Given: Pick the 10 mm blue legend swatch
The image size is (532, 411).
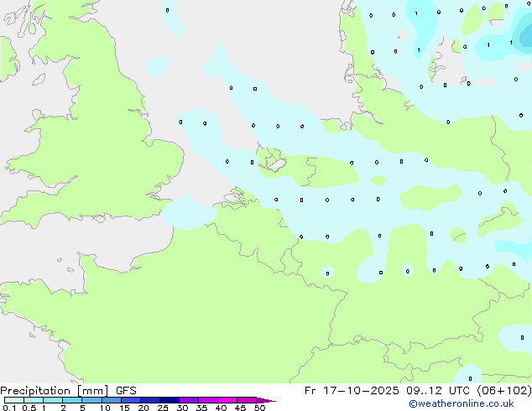Looking at the screenshot, I should tap(112, 400).
